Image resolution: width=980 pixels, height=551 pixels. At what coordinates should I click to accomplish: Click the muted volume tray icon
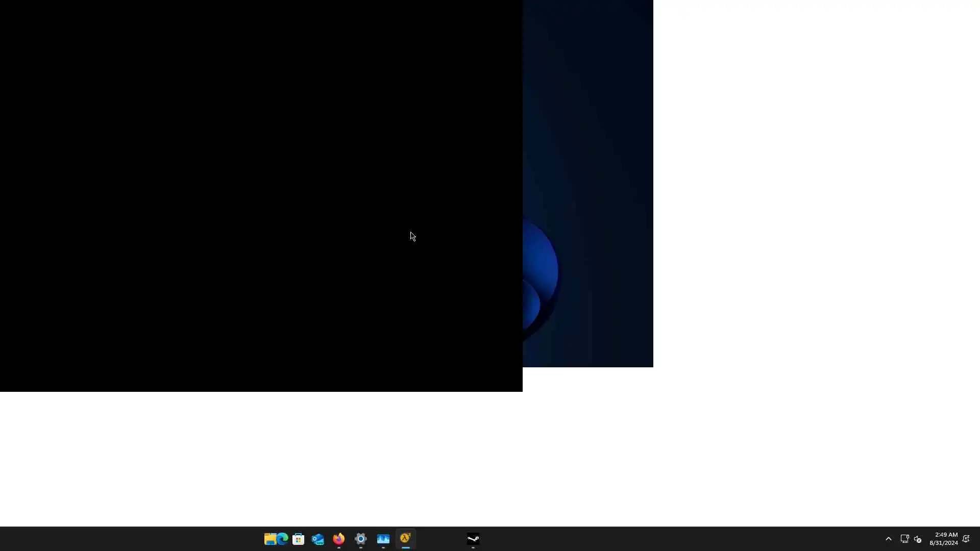tap(918, 539)
